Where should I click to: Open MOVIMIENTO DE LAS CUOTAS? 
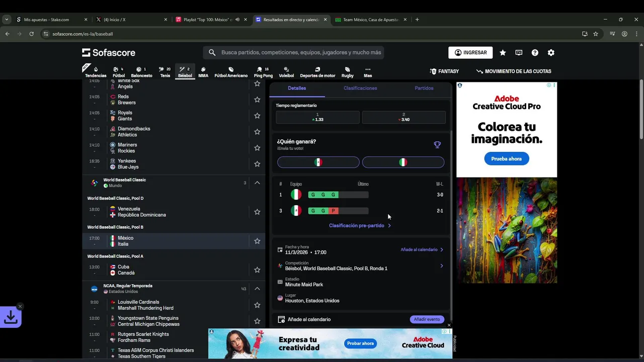tap(514, 71)
